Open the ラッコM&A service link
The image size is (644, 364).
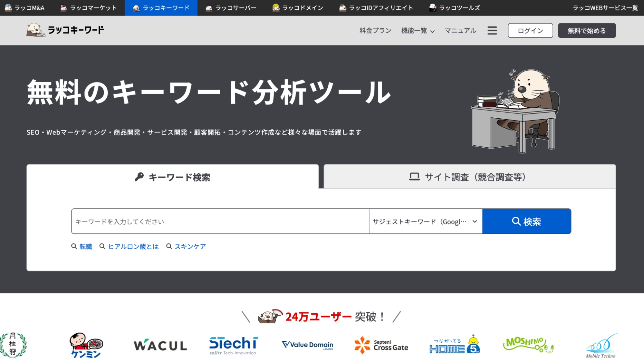(25, 8)
